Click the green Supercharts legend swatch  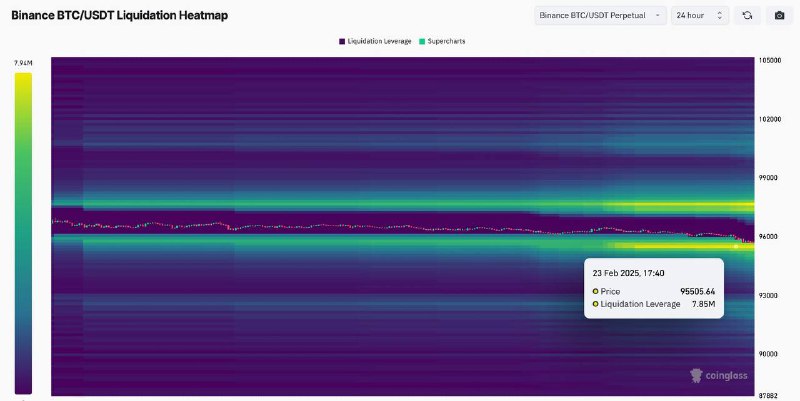(422, 41)
